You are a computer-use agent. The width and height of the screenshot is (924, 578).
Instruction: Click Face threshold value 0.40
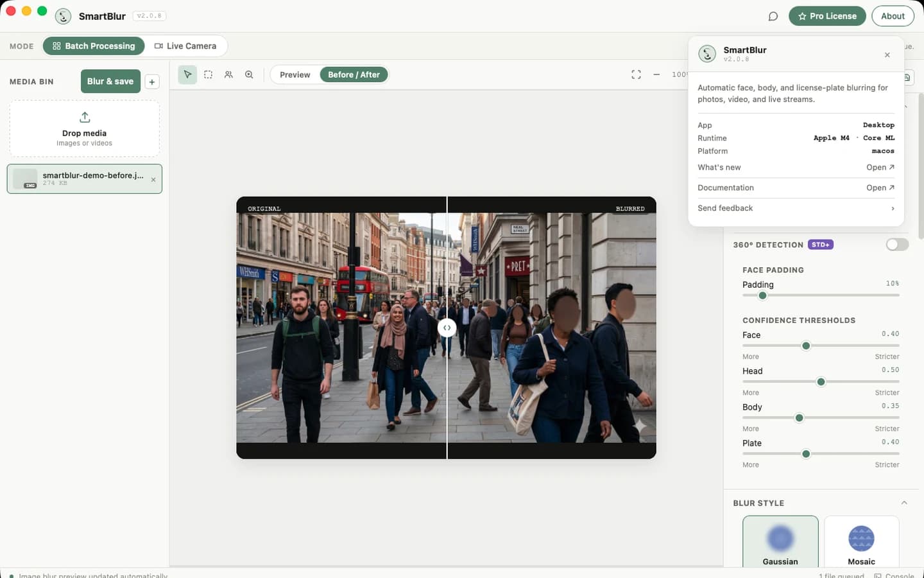pos(890,334)
